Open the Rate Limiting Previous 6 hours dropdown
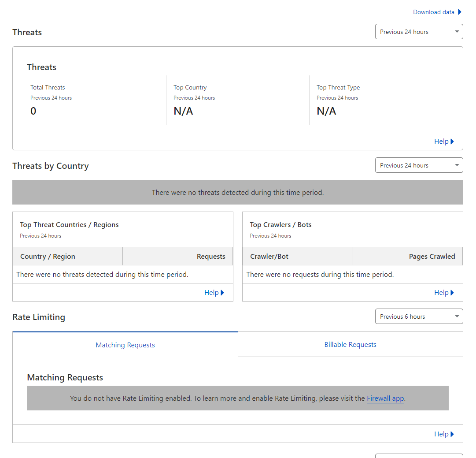Screen dimensions: 476x458 (419, 317)
